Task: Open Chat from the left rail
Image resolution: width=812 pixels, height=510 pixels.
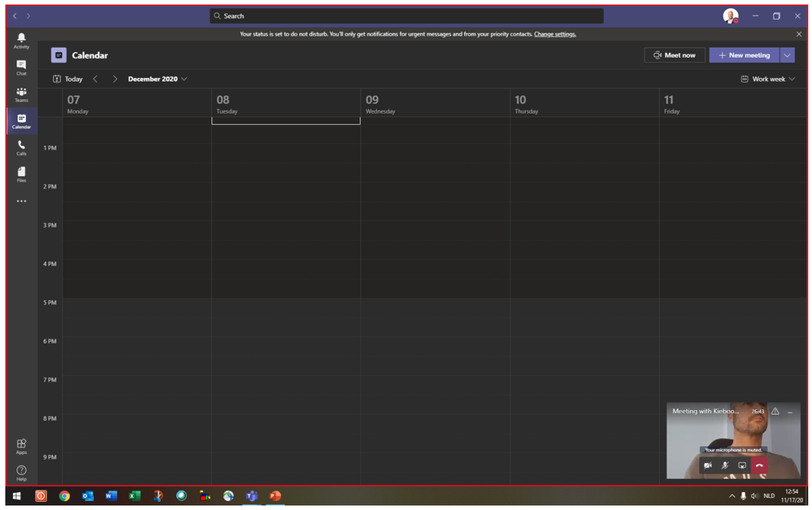Action: coord(21,67)
